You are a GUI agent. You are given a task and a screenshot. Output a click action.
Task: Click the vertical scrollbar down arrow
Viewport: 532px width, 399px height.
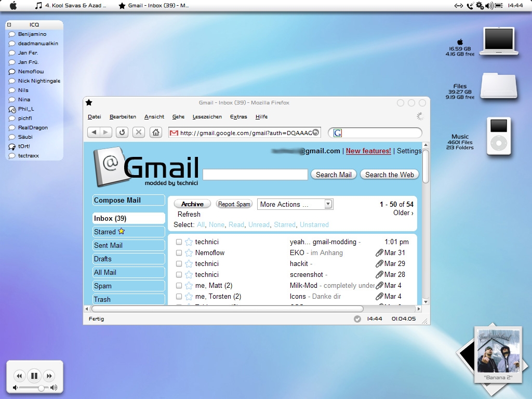click(426, 302)
